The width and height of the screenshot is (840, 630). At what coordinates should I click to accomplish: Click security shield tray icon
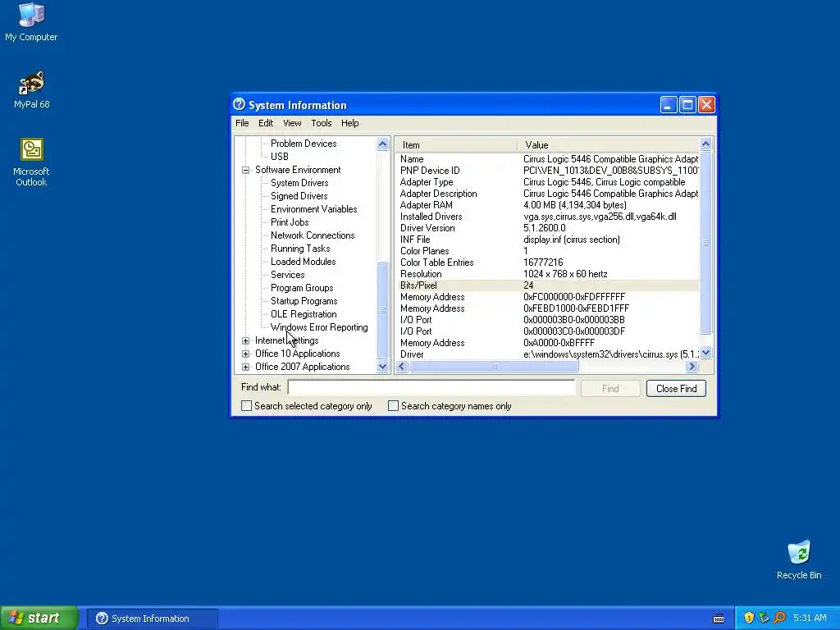point(749,619)
